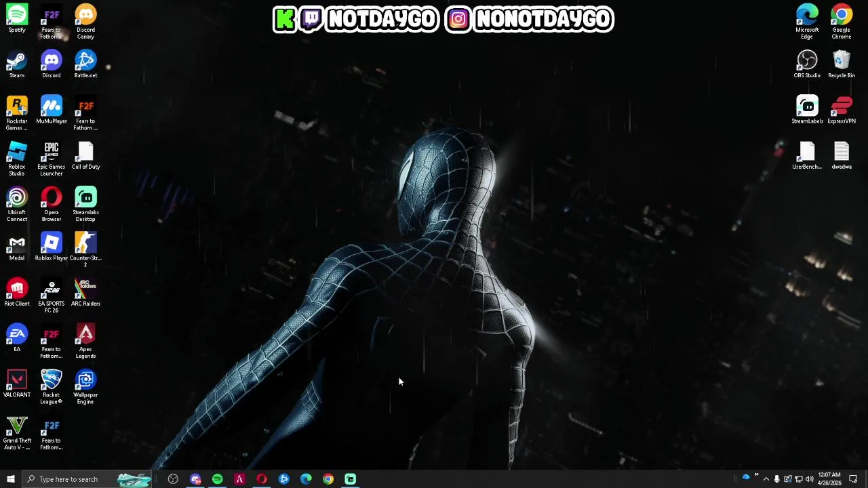Image resolution: width=868 pixels, height=488 pixels.
Task: Select the ARC Raiders desktop icon
Action: click(85, 292)
